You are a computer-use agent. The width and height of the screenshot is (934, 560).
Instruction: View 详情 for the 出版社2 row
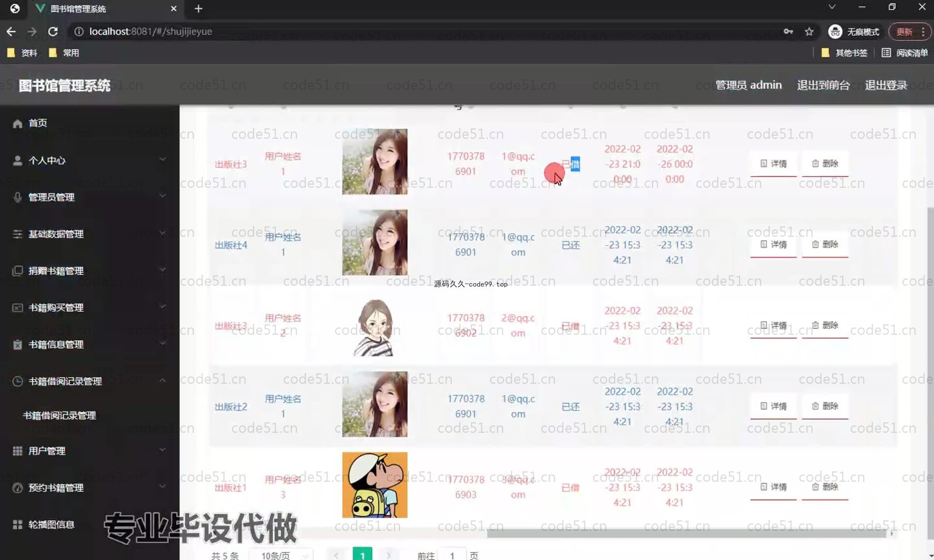coord(773,406)
